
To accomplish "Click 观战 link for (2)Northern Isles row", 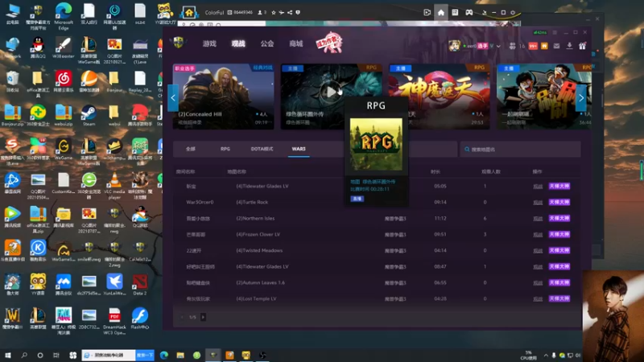I will click(538, 218).
